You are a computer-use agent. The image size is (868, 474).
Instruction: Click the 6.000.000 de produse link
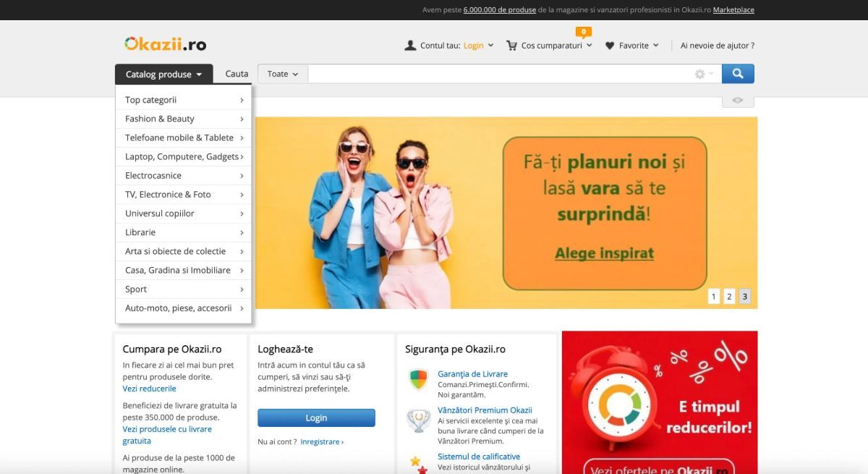pyautogui.click(x=500, y=10)
